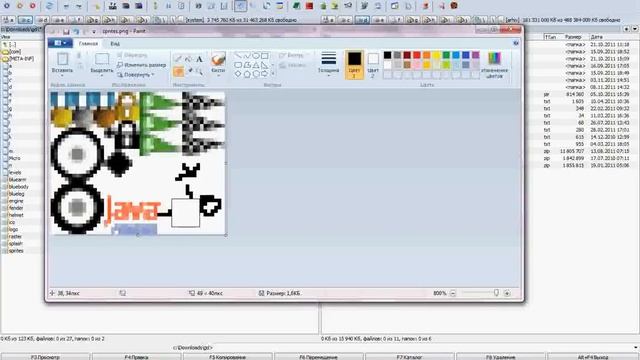This screenshot has height=360, width=640.
Task: Click the red square icon in Total Commander toolbar
Action: [x=309, y=6]
